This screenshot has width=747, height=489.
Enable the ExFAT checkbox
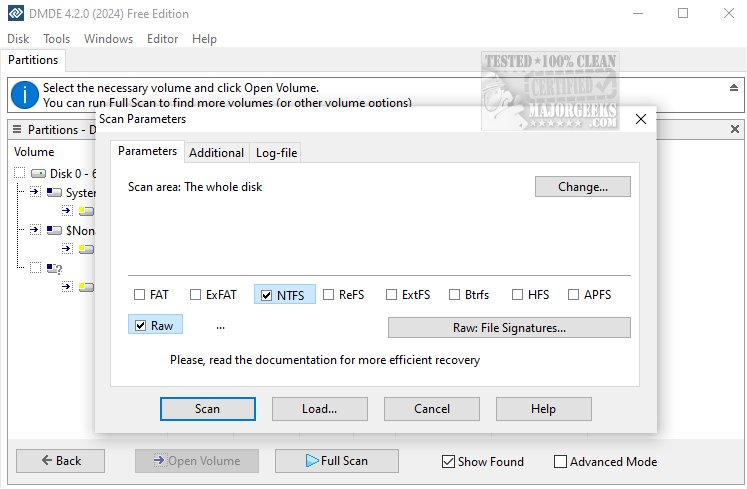[195, 295]
